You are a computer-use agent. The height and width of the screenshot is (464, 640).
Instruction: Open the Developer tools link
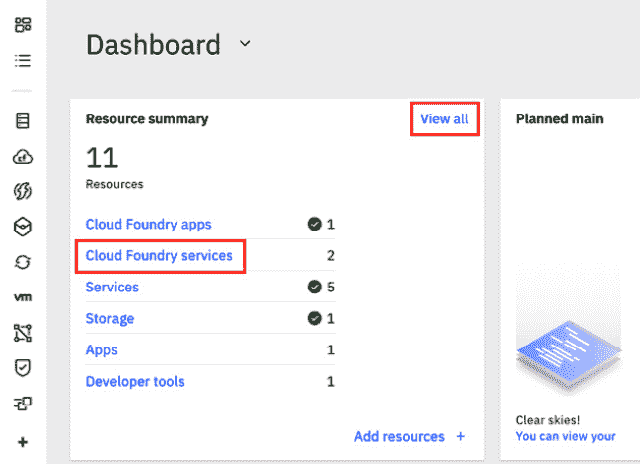pyautogui.click(x=135, y=382)
